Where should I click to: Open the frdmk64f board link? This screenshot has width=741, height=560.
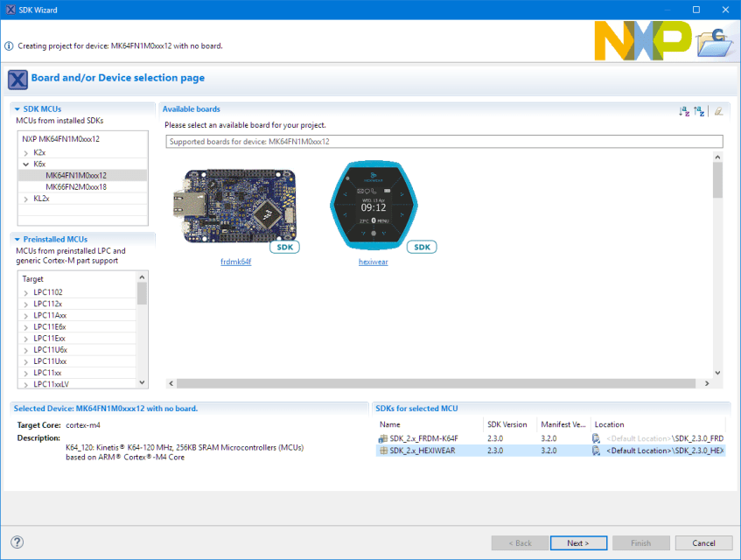pos(235,261)
